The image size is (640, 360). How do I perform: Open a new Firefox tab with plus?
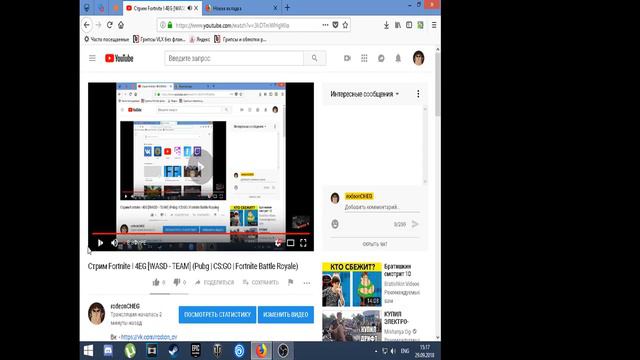tap(287, 8)
